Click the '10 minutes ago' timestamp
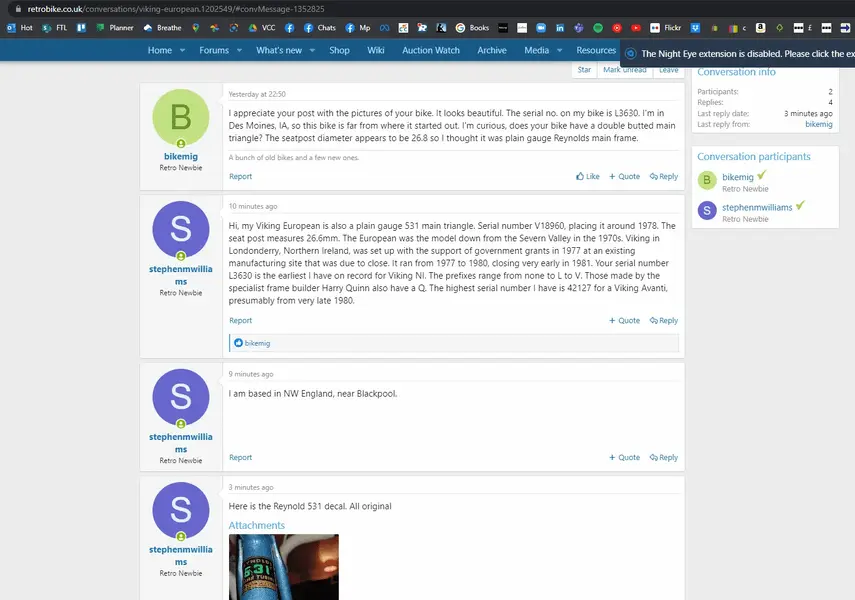The width and height of the screenshot is (855, 600). (x=253, y=206)
